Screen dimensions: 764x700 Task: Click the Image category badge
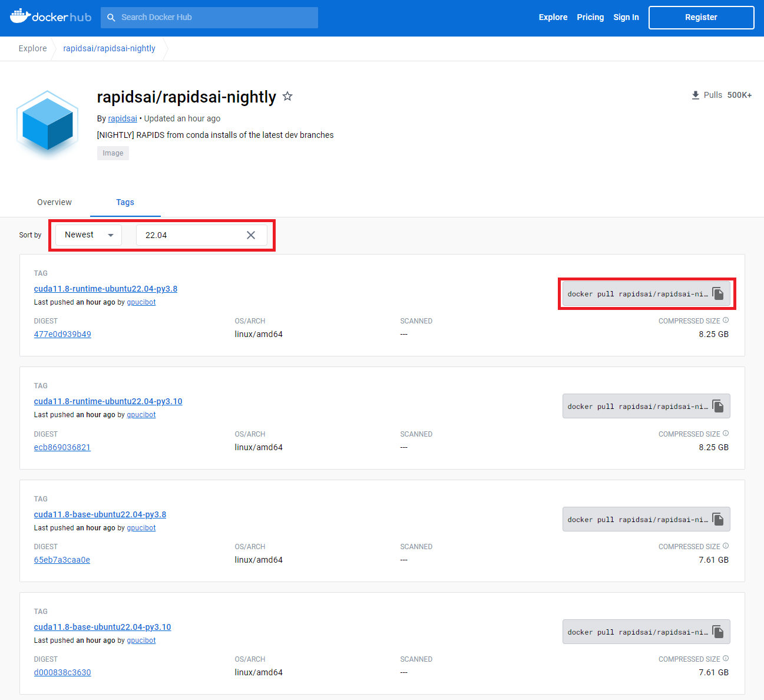pos(113,153)
